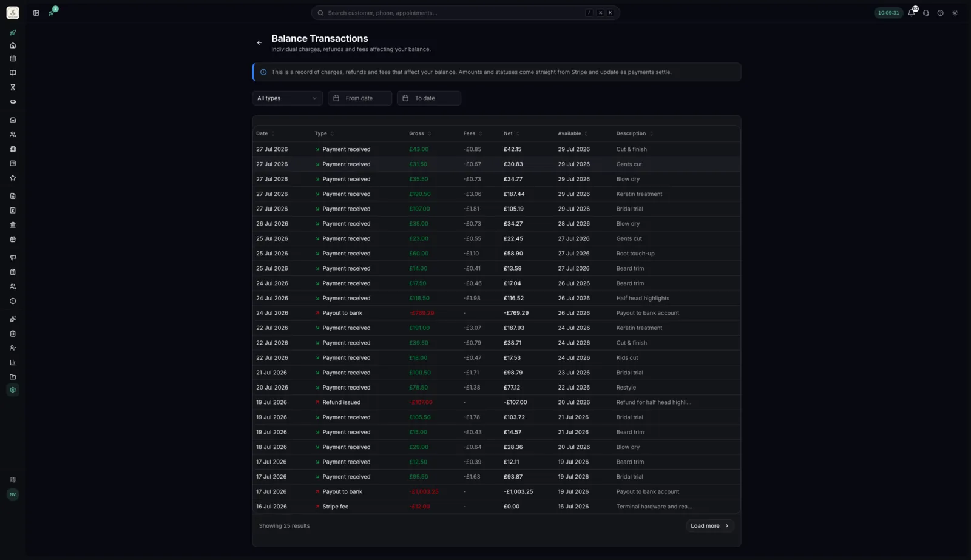Viewport: 971px width, 560px height.
Task: Click the £43.00 gross amount
Action: pyautogui.click(x=419, y=149)
